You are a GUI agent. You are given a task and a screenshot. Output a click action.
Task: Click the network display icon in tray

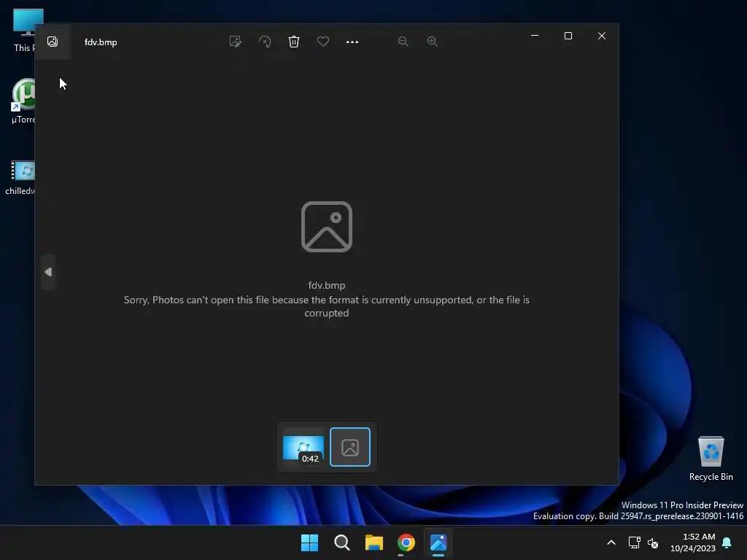[634, 542]
